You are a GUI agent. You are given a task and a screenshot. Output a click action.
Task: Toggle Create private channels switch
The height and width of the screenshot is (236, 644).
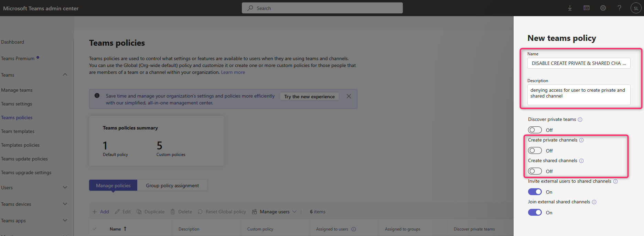click(535, 150)
